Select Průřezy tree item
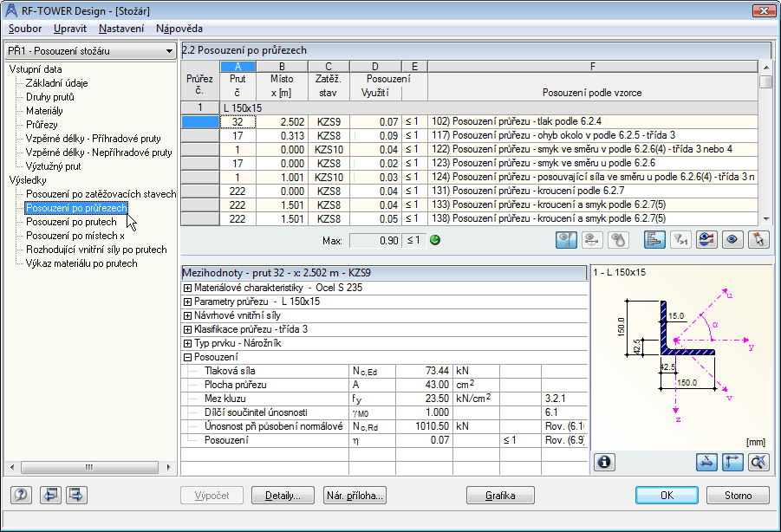 42,125
